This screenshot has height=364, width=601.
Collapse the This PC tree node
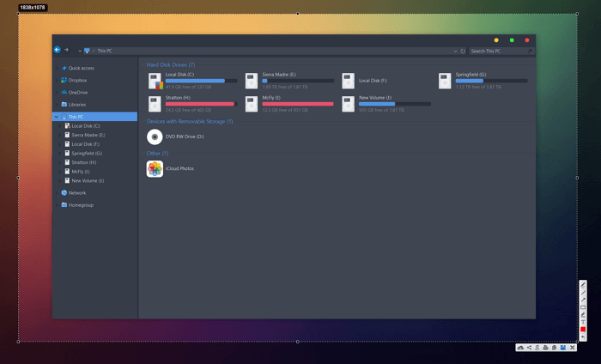[57, 117]
